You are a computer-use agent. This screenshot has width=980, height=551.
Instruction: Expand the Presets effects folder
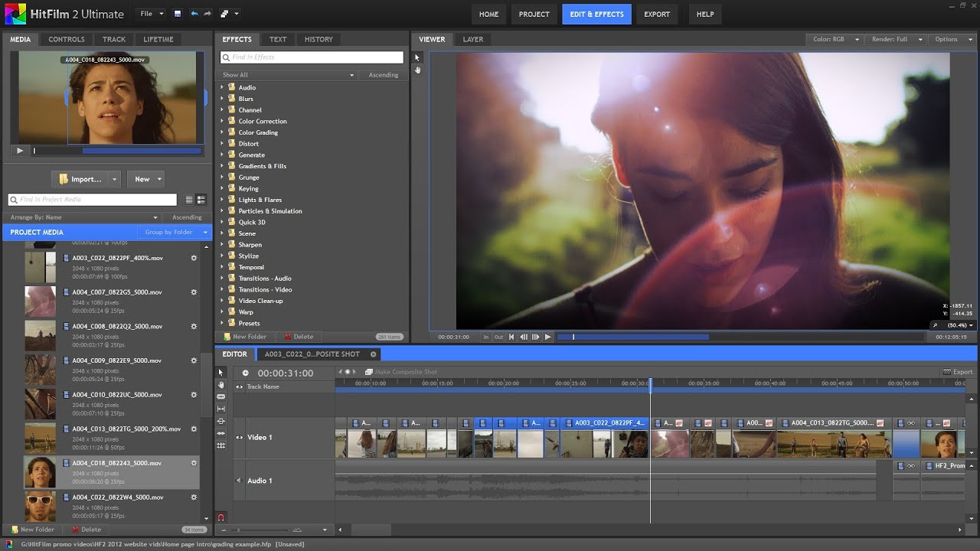point(222,324)
